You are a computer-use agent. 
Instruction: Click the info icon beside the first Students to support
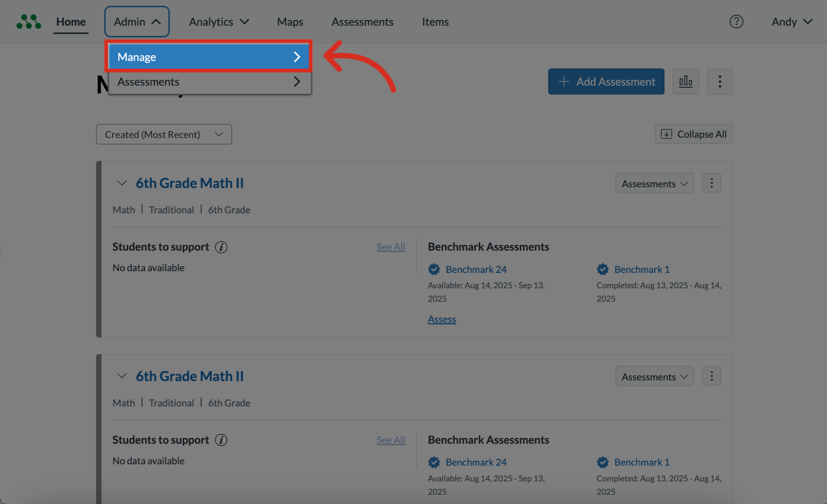221,247
